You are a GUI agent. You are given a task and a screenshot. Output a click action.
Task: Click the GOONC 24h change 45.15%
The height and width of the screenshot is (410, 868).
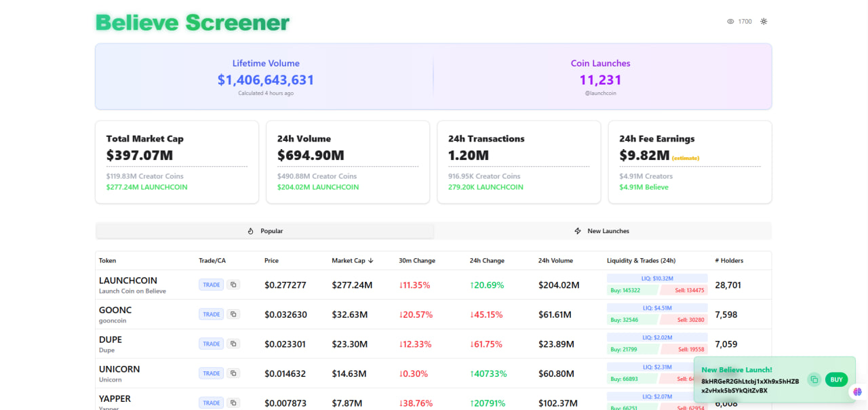pyautogui.click(x=486, y=314)
